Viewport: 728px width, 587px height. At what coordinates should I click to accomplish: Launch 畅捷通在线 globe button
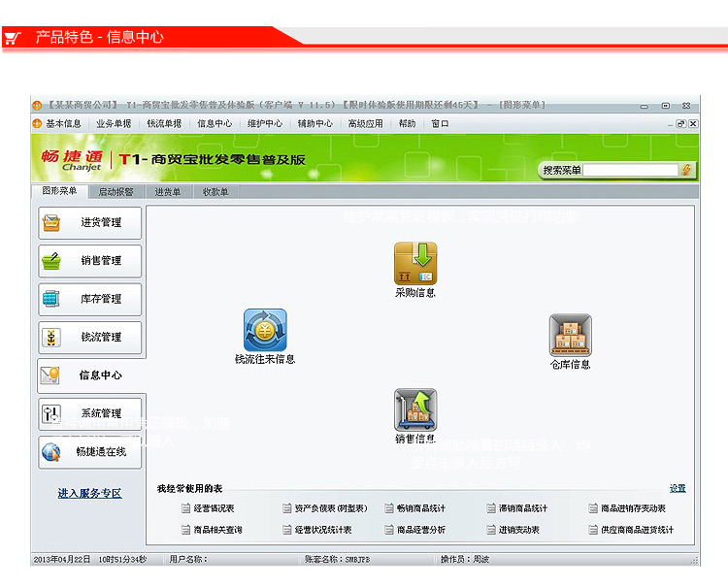pos(89,451)
